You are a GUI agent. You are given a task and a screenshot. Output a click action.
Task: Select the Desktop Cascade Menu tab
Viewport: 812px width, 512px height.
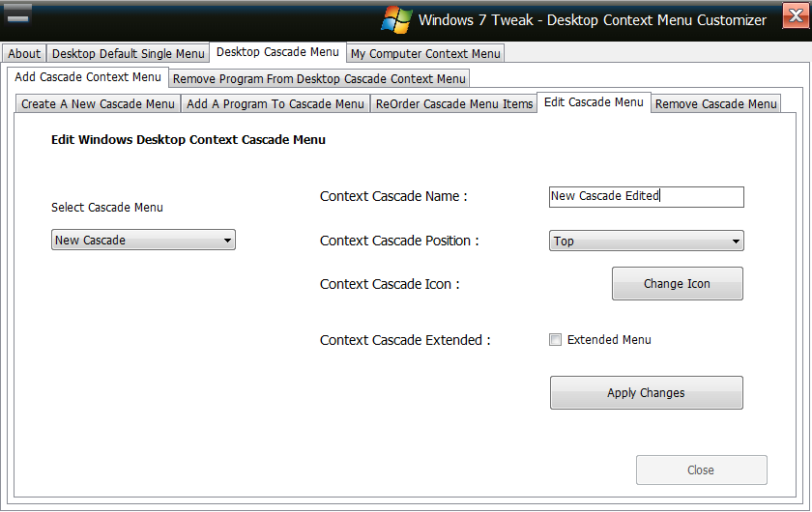coord(277,52)
